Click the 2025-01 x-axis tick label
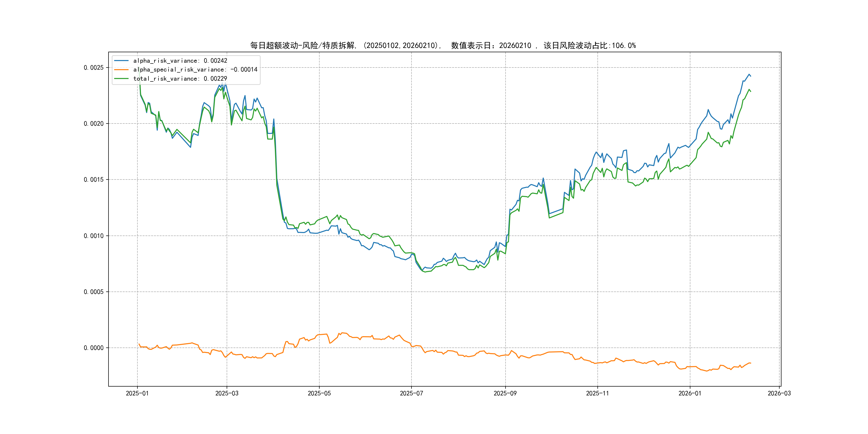This screenshot has width=868, height=434. coord(137,393)
